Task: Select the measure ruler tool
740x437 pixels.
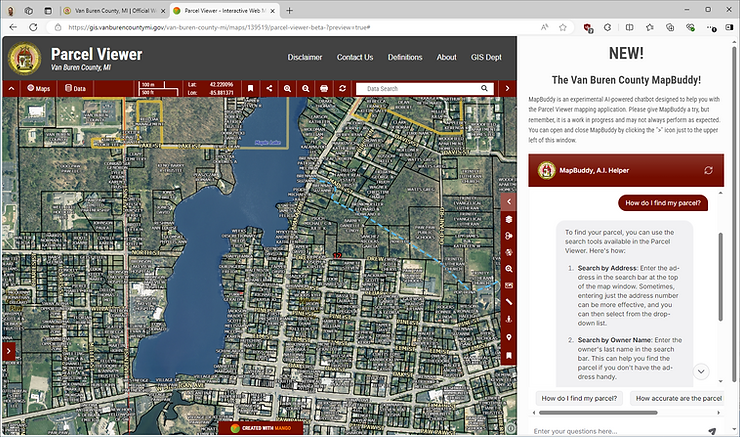Action: pyautogui.click(x=509, y=302)
